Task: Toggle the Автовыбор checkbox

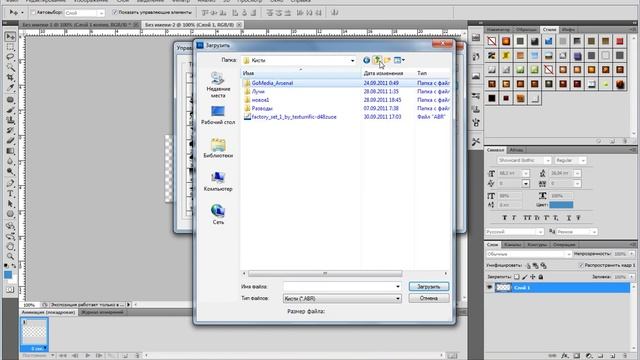Action: tap(34, 13)
